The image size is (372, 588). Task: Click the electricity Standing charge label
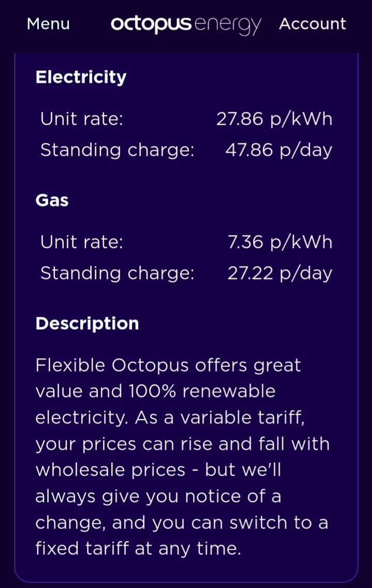117,150
